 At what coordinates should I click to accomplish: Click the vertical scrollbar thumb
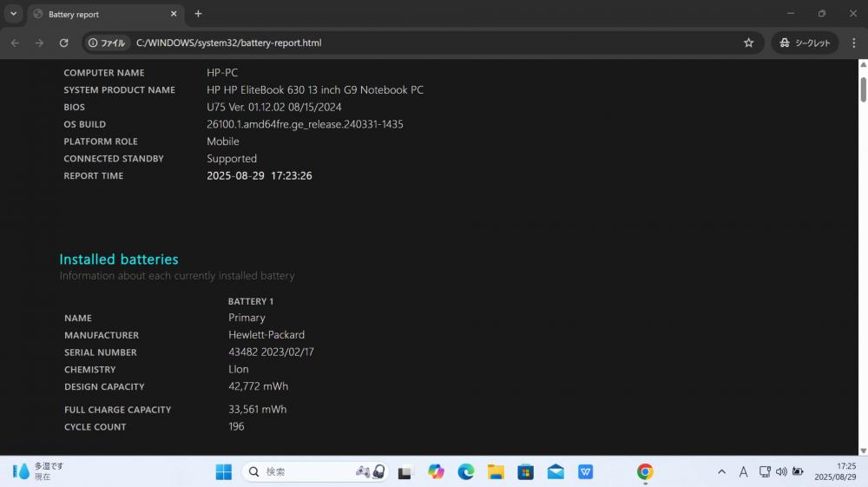863,88
